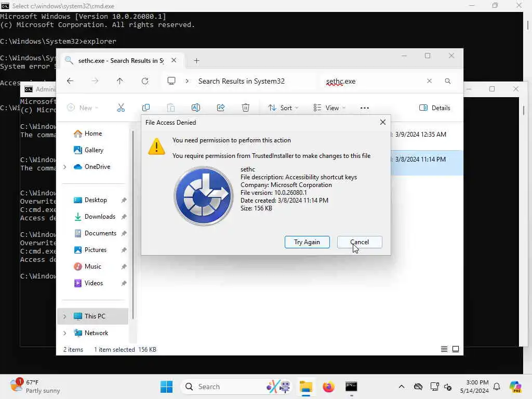The height and width of the screenshot is (399, 532).
Task: Expand the This PC tree node
Action: [65, 316]
